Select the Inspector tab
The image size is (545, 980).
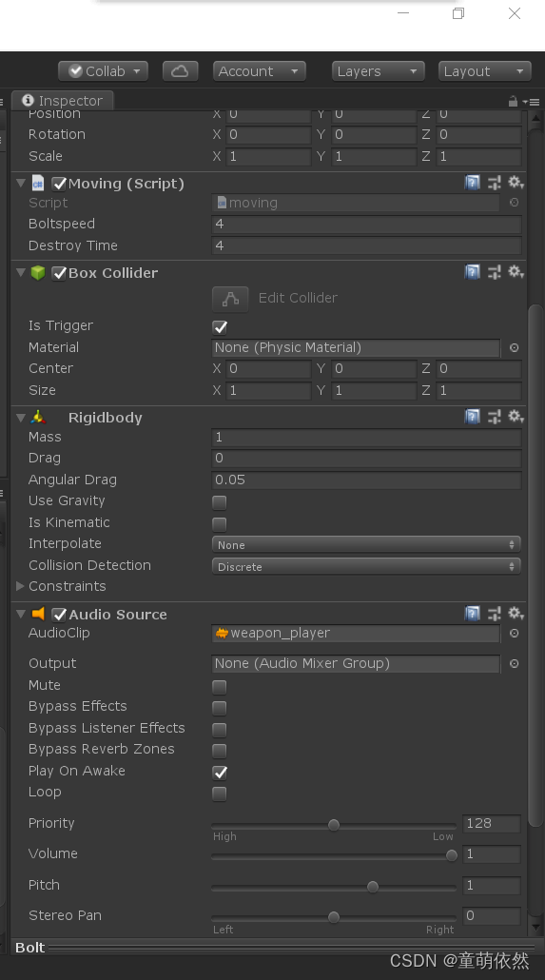63,101
